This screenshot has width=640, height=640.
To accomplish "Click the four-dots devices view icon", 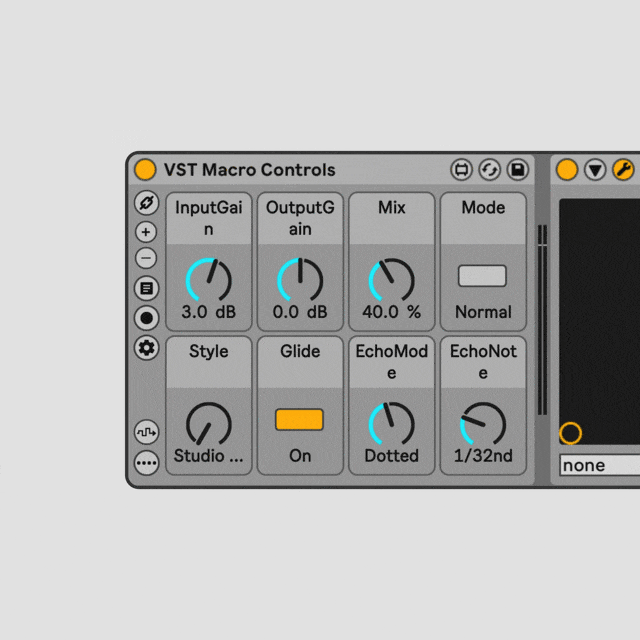I will pos(147,463).
